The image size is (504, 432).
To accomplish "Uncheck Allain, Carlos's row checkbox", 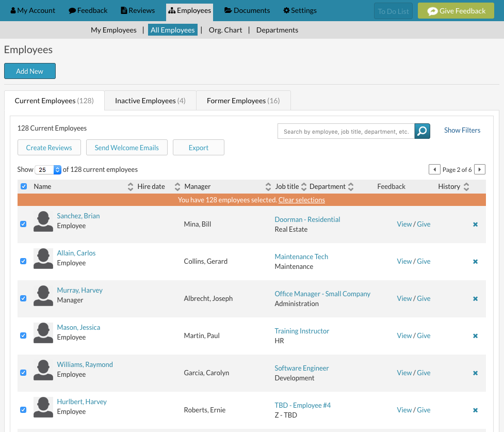I will [23, 261].
